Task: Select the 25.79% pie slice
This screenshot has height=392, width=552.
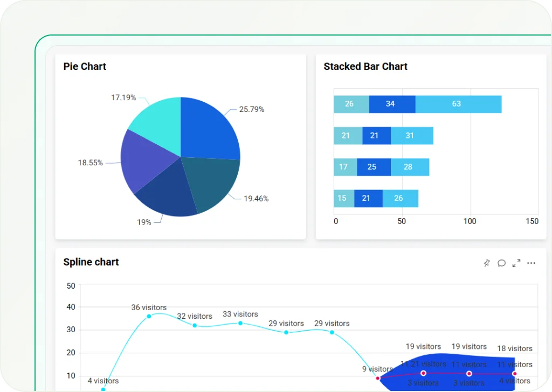Action: [207, 129]
